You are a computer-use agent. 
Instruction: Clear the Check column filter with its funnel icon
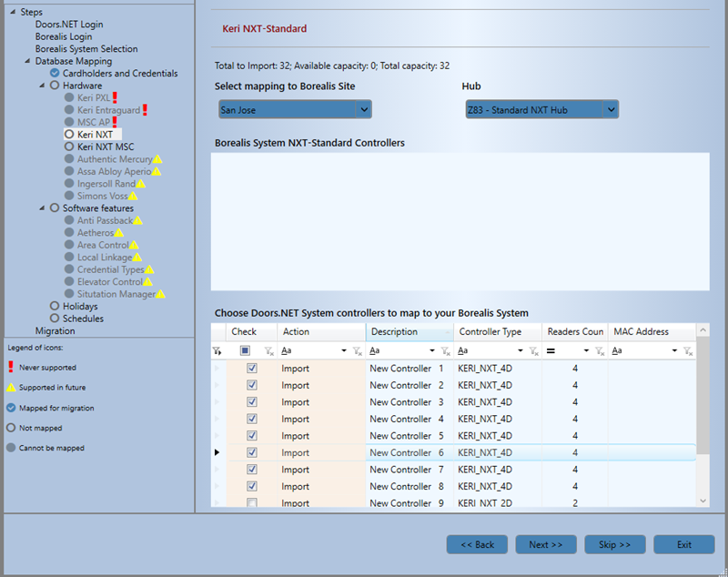point(268,351)
